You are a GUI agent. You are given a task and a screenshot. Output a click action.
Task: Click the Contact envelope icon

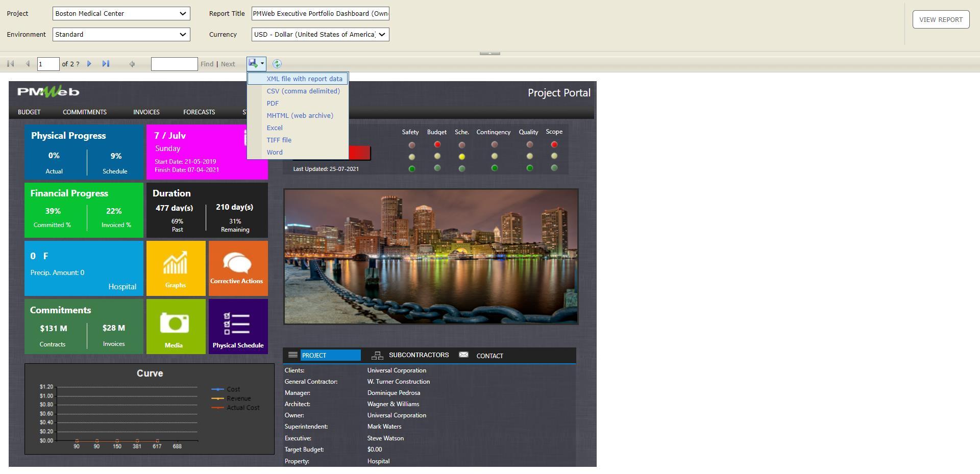coord(463,355)
